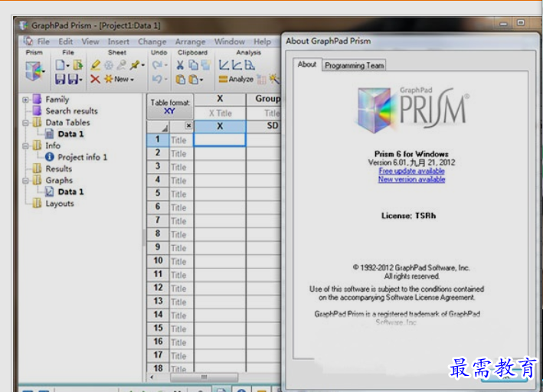This screenshot has height=392, width=543.
Task: Click the Export file icon with the green arrow
Action: pos(78,65)
